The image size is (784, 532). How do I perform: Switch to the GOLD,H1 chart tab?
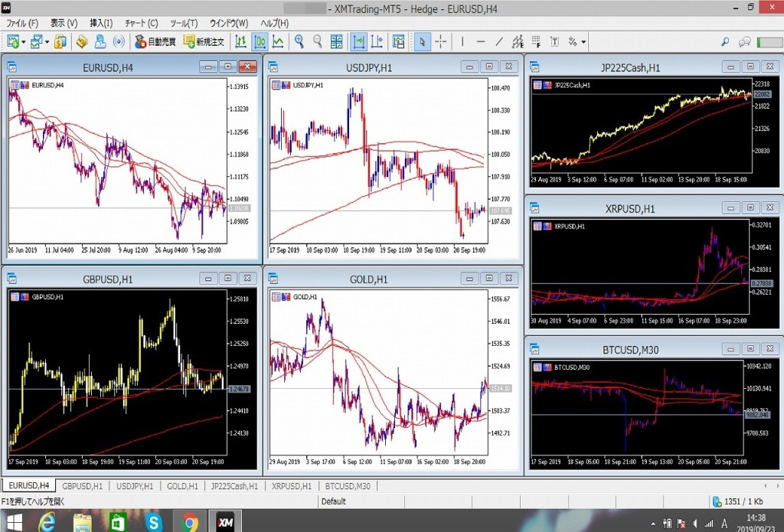click(x=182, y=486)
